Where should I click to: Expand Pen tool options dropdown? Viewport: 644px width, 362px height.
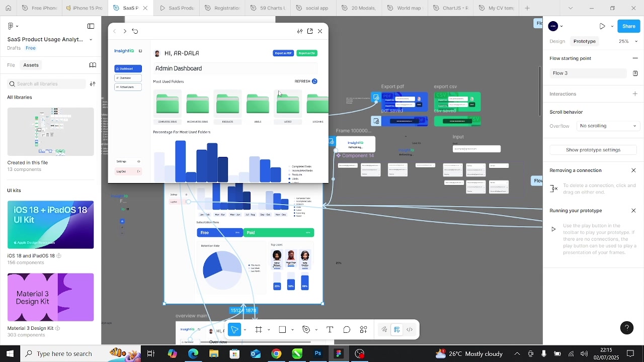tap(316, 330)
